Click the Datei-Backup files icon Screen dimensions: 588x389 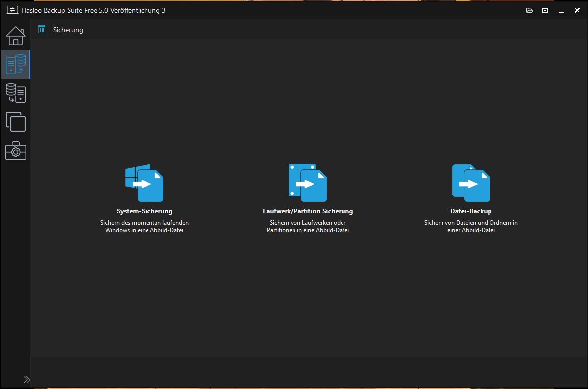(x=471, y=183)
